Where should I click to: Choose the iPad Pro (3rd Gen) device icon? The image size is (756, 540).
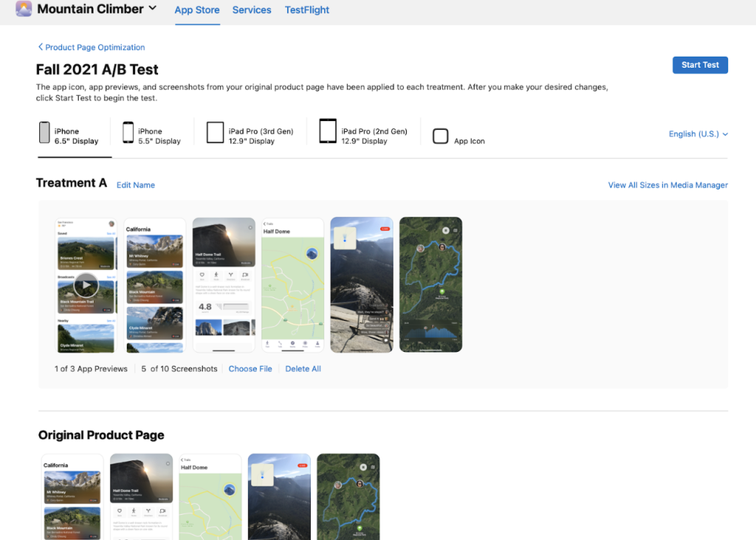point(215,134)
